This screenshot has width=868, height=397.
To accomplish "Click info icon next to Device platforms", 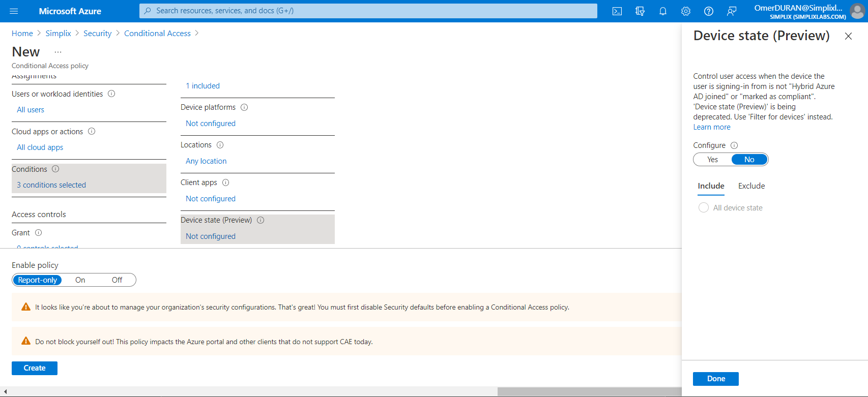I will 244,107.
